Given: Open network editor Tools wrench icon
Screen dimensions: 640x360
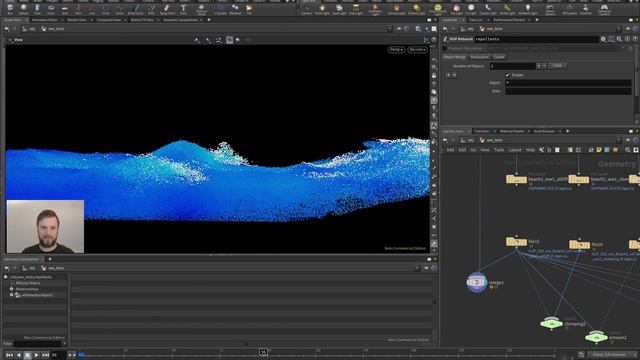Looking at the screenshot, I should click(541, 150).
